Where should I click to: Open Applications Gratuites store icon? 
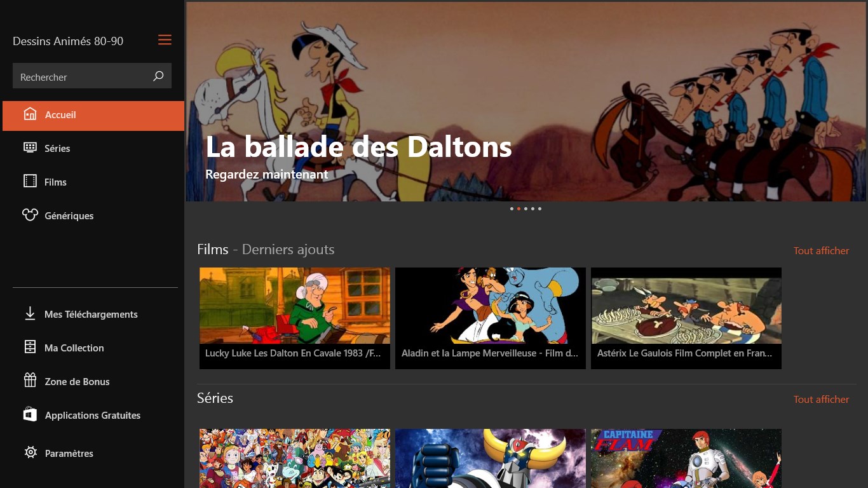point(30,414)
